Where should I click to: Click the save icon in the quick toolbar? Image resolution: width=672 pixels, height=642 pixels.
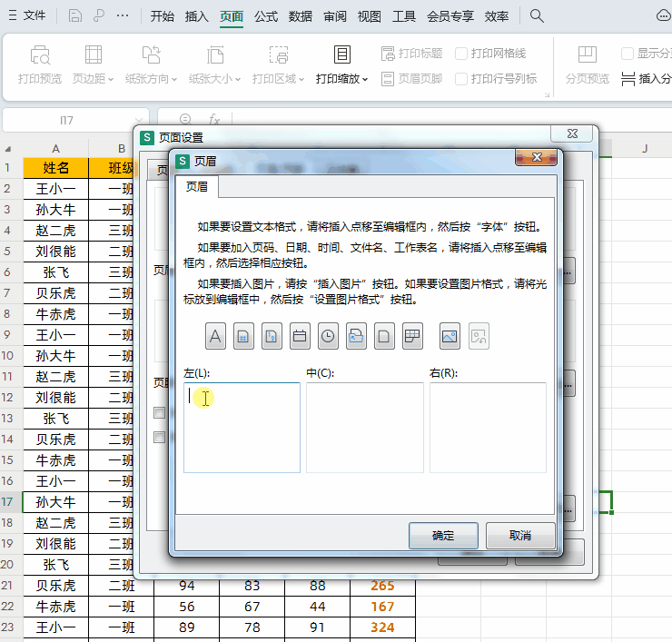75,16
